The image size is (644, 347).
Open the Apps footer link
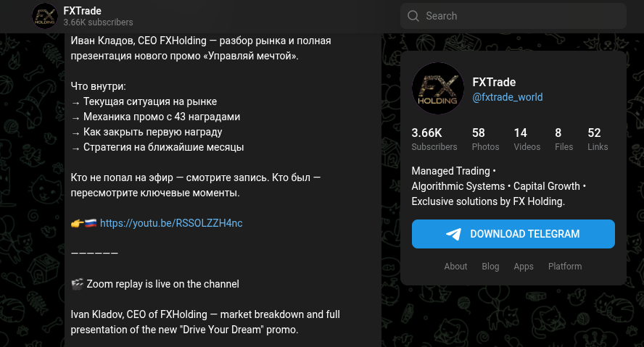524,267
